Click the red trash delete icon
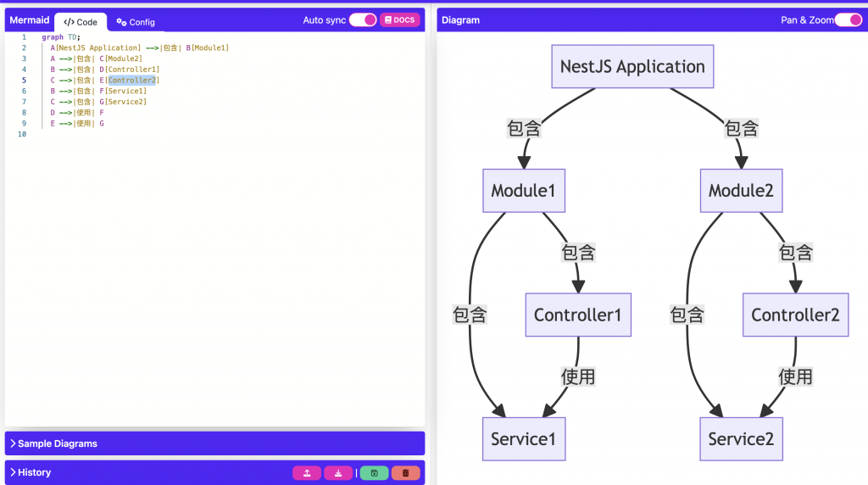Viewport: 868px width, 485px height. pyautogui.click(x=405, y=473)
